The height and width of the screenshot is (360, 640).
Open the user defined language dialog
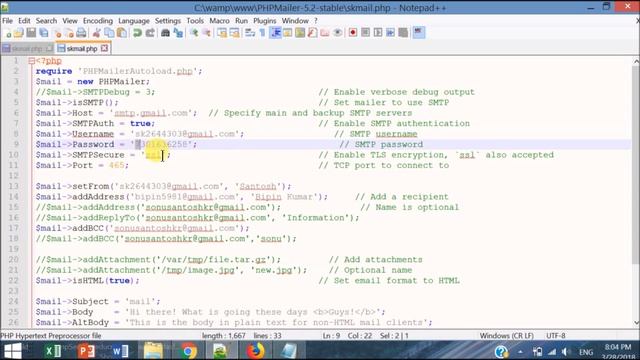[288, 33]
